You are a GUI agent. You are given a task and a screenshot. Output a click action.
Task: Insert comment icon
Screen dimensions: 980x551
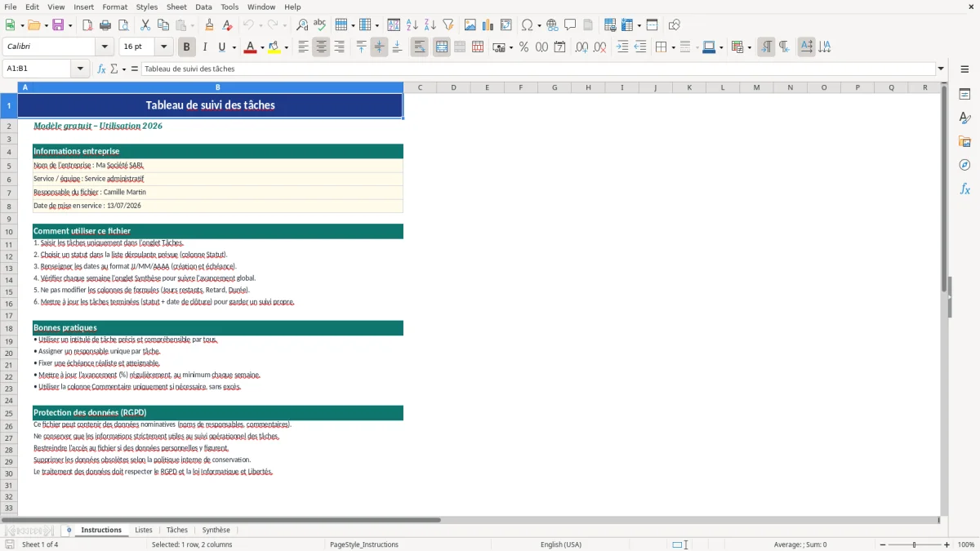(571, 25)
